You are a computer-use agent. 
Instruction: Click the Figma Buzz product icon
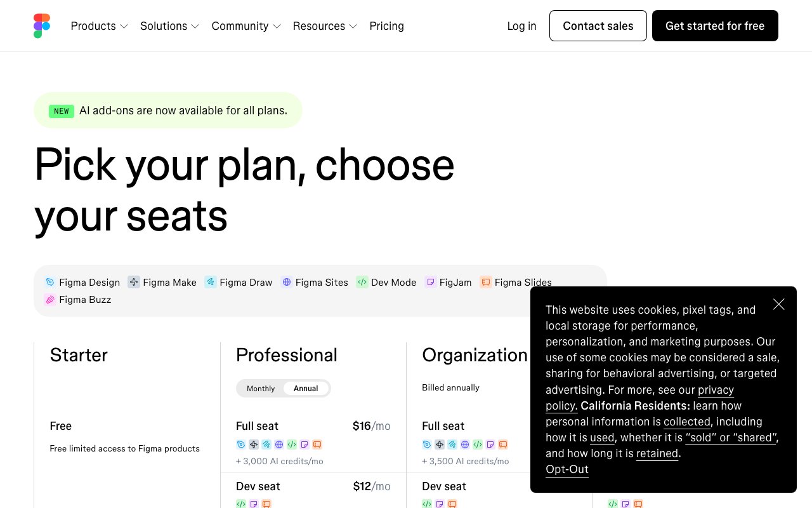pyautogui.click(x=50, y=300)
